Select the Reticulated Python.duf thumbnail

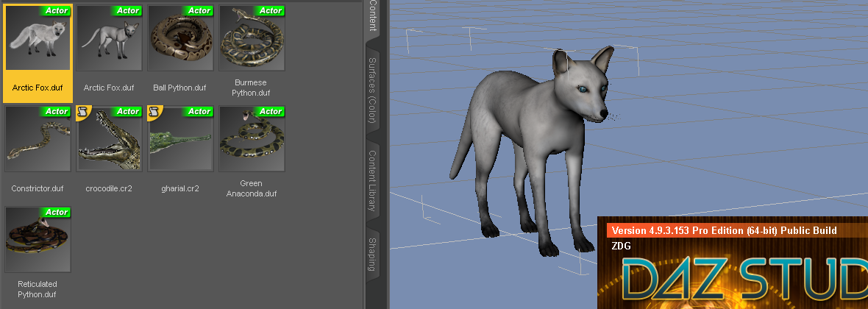(38, 239)
